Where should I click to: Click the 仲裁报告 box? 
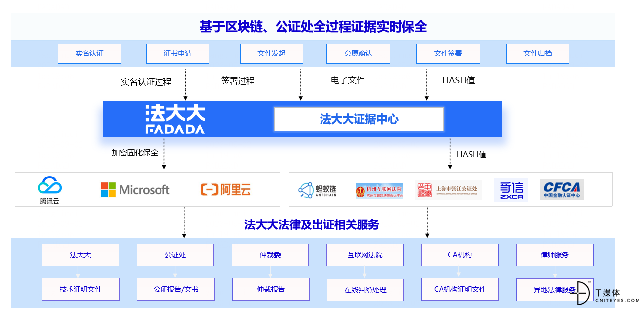tap(271, 289)
